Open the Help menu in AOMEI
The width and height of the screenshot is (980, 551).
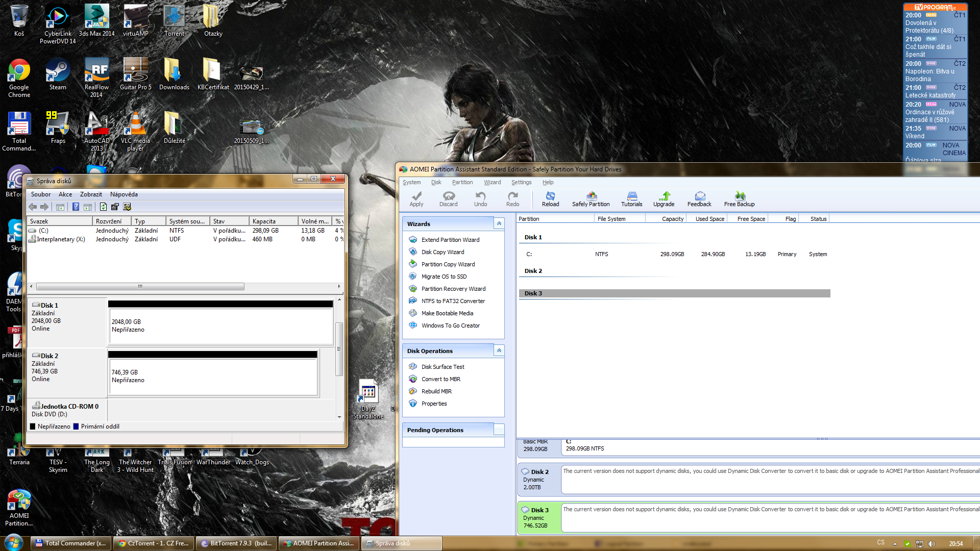548,182
